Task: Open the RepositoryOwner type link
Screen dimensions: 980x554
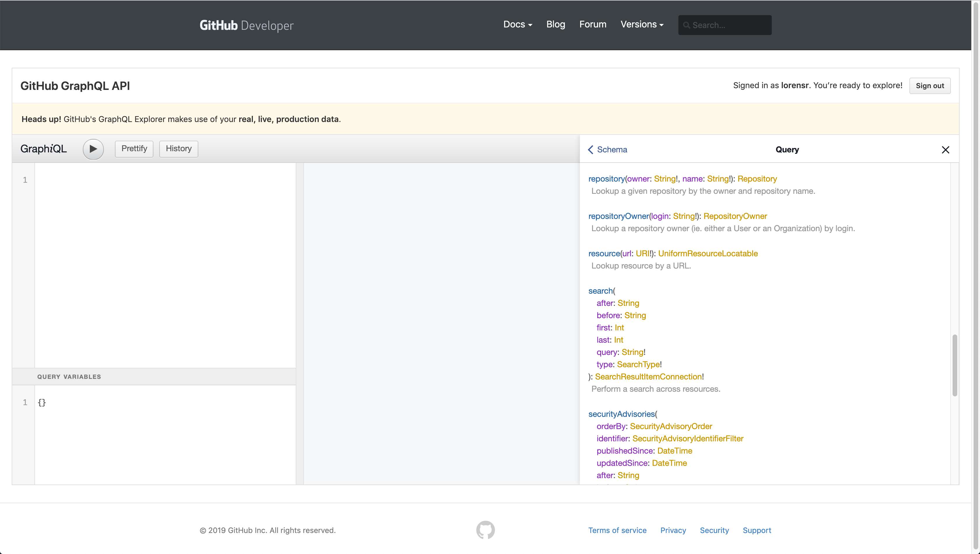Action: [735, 216]
